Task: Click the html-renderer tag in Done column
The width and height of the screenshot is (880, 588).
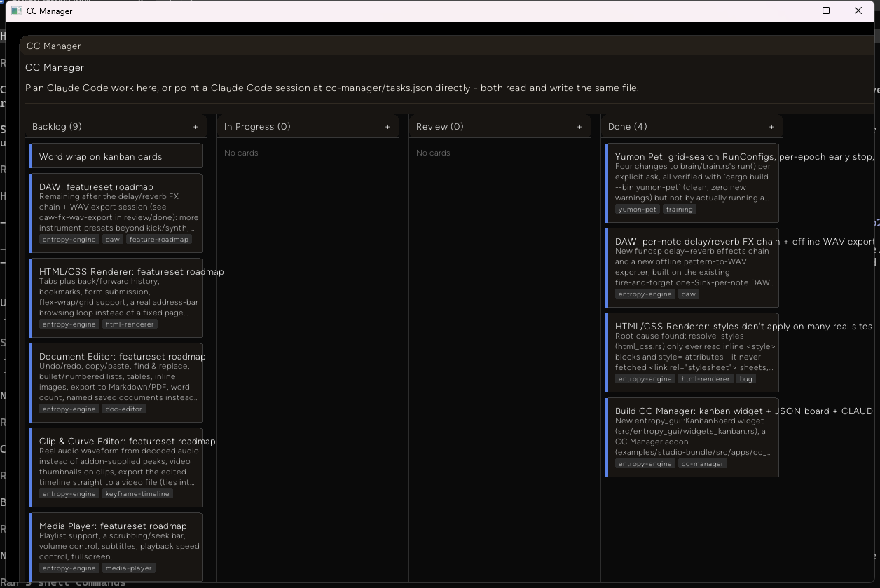Action: pyautogui.click(x=706, y=379)
